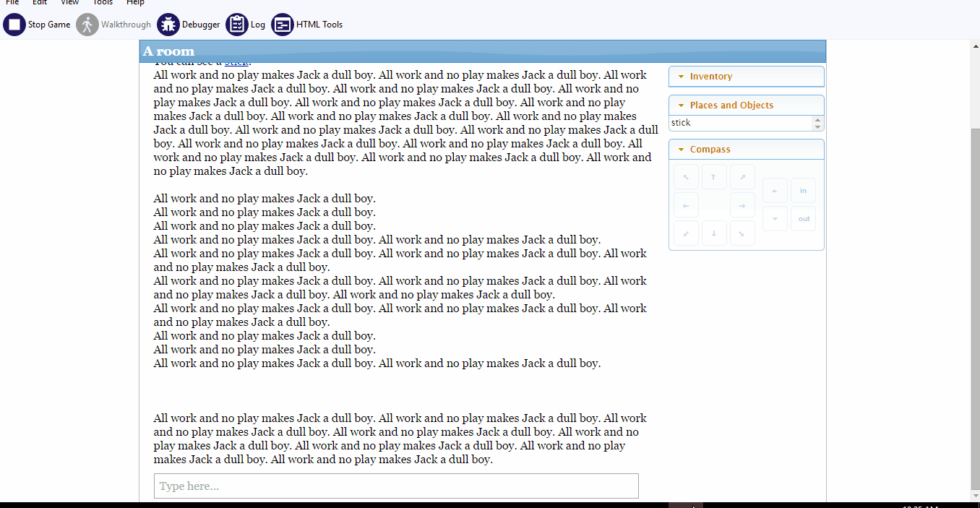Viewport: 980px width, 508px height.
Task: Open the Walkthrough tool
Action: pos(113,25)
